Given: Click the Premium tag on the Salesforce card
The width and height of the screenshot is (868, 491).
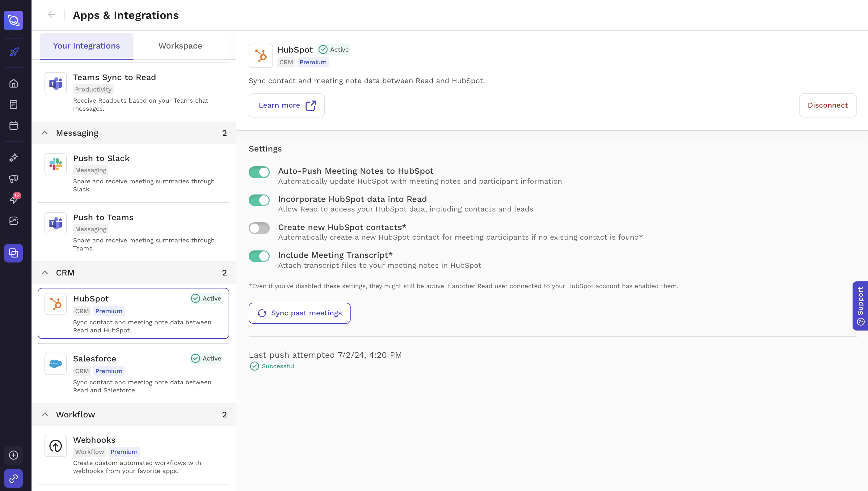Looking at the screenshot, I should [109, 371].
